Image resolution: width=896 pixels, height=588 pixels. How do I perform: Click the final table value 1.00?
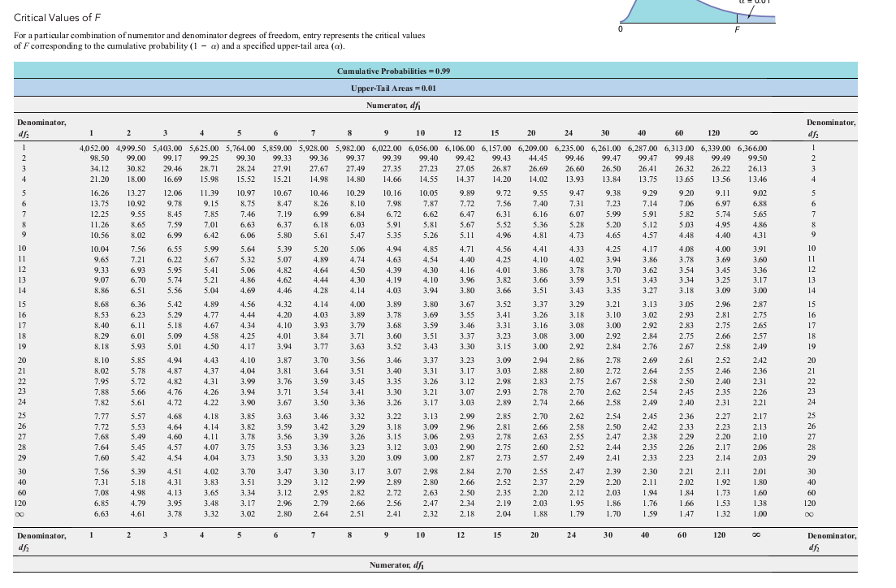[x=760, y=514]
